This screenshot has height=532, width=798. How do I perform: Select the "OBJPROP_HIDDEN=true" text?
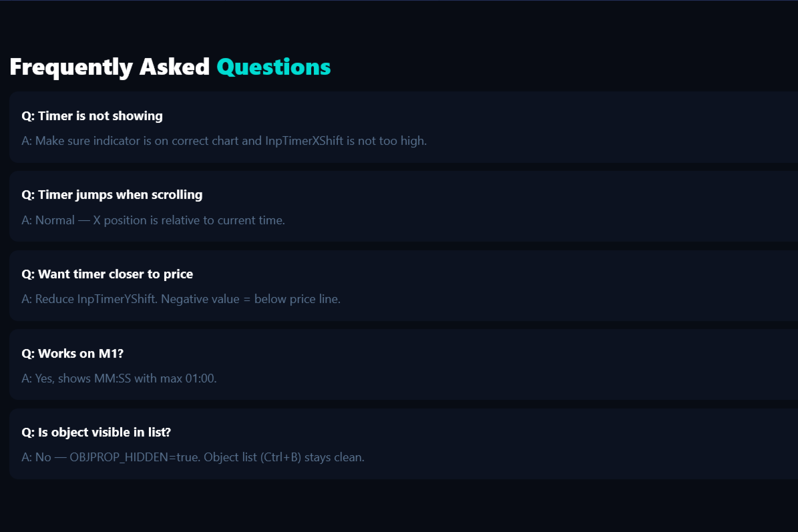click(x=135, y=458)
